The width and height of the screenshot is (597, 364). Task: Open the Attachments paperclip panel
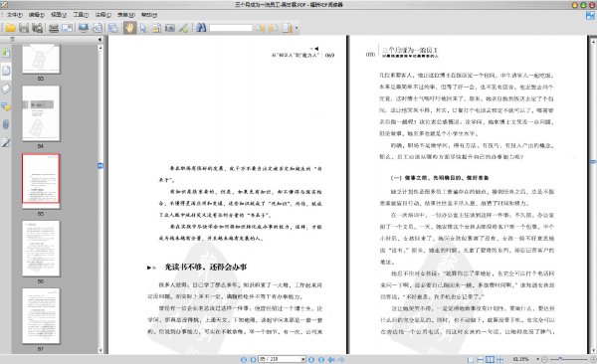[x=6, y=124]
